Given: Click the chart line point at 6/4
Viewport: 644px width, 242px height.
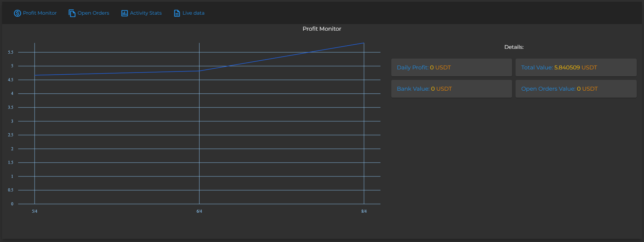Looking at the screenshot, I should pyautogui.click(x=199, y=71).
